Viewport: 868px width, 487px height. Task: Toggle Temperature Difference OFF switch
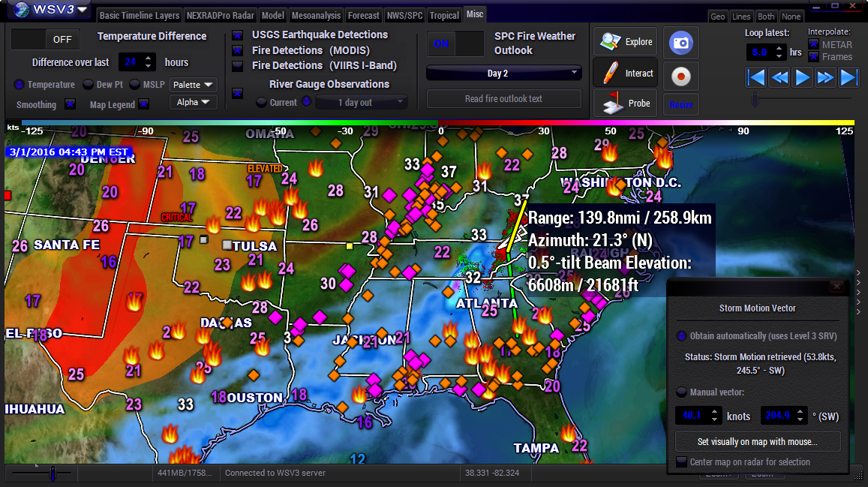tap(46, 39)
